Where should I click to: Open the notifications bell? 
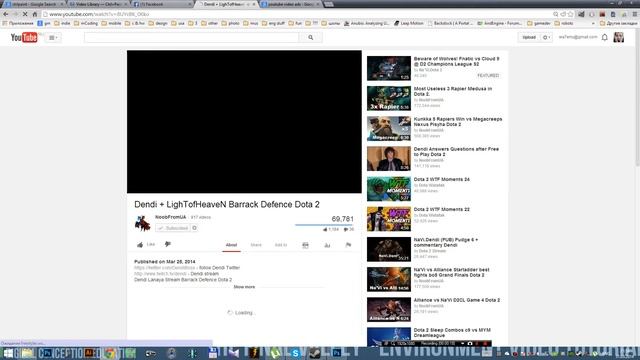click(604, 38)
